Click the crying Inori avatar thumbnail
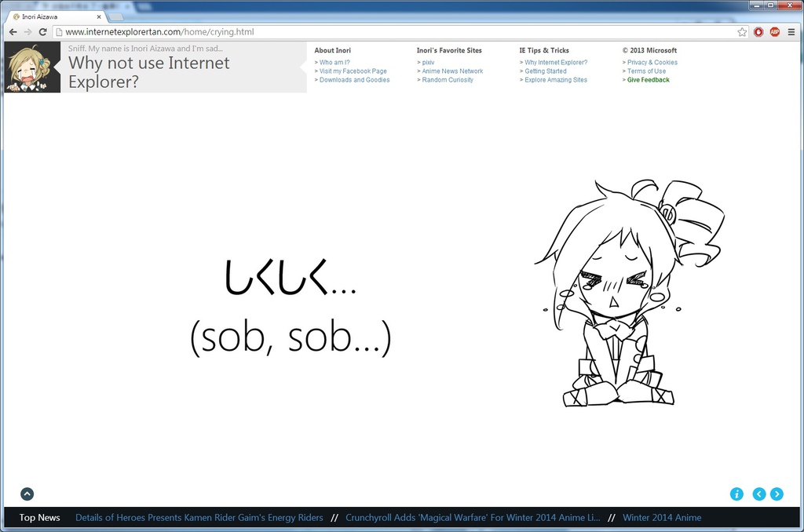The height and width of the screenshot is (532, 804). tap(32, 67)
